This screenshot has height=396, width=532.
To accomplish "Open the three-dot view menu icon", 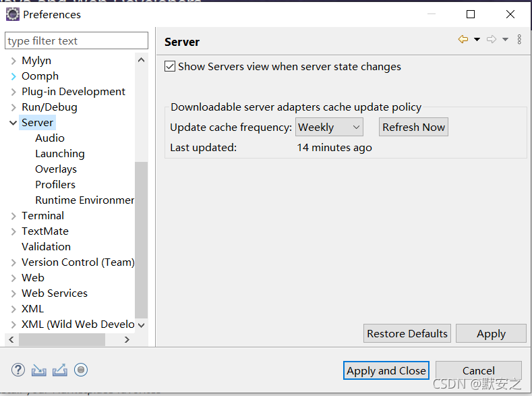I will (x=519, y=39).
